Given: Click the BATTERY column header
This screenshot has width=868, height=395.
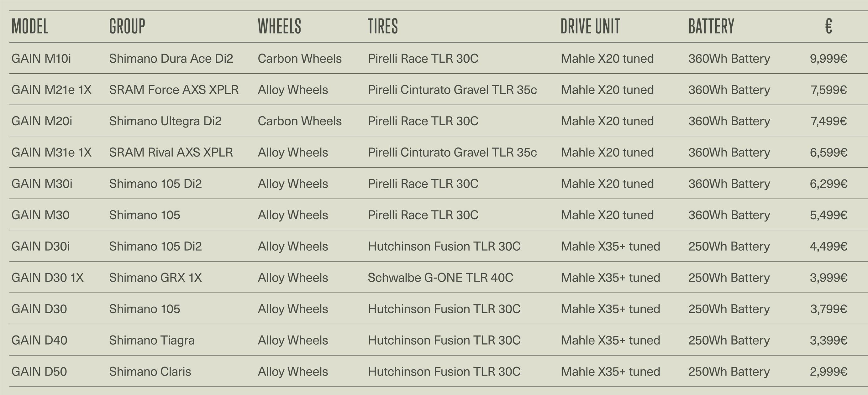Looking at the screenshot, I should (x=711, y=26).
